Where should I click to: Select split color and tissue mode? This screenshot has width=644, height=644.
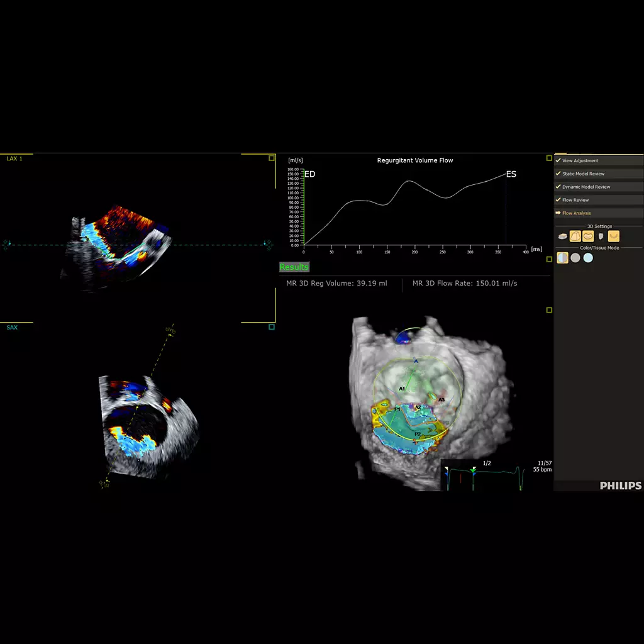[562, 258]
